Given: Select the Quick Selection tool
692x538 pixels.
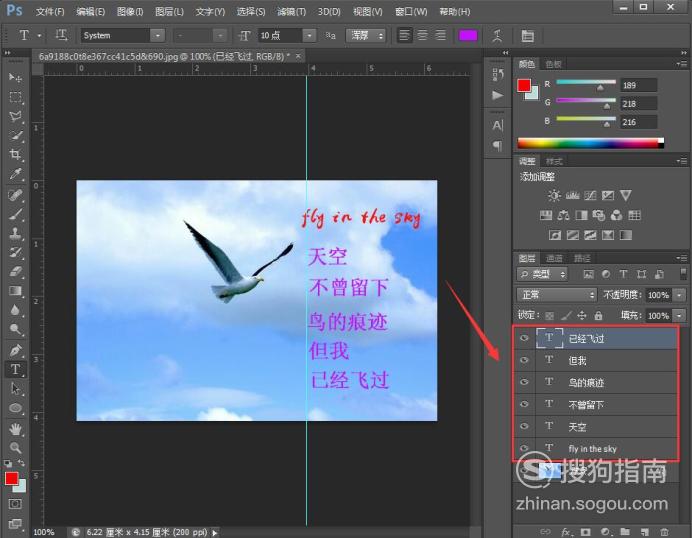Looking at the screenshot, I should pyautogui.click(x=15, y=135).
